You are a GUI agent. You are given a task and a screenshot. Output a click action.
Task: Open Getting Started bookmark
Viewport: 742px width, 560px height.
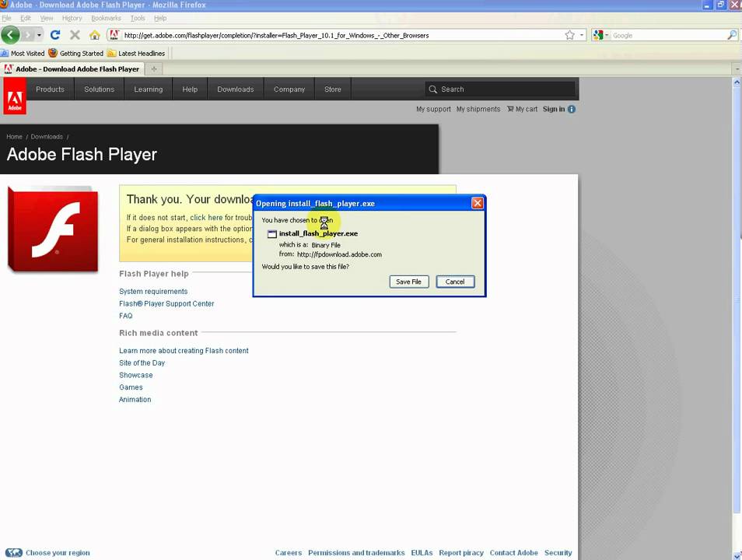point(76,53)
